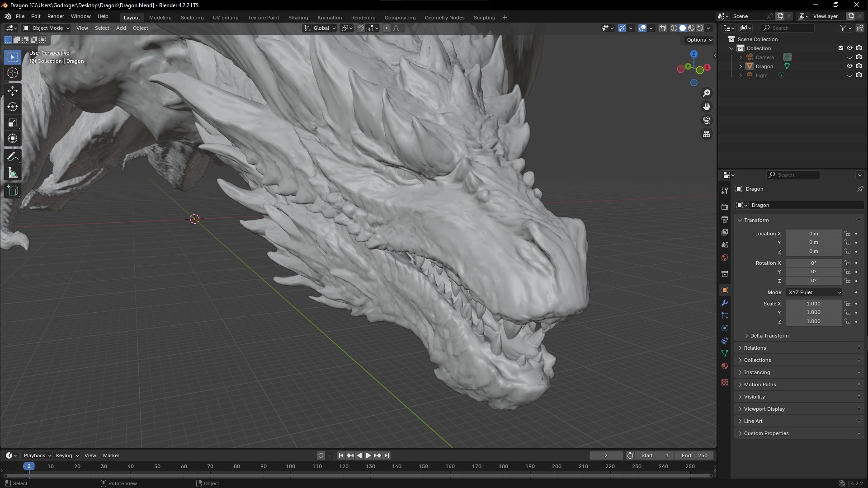Screen dimensions: 868x488
Task: Toggle camera view with camera icon
Action: (x=707, y=120)
